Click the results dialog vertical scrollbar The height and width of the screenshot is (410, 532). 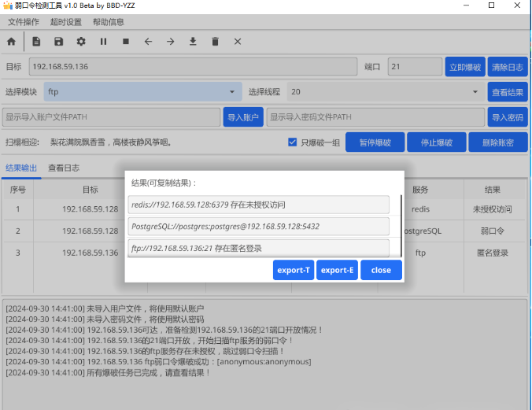pos(401,226)
